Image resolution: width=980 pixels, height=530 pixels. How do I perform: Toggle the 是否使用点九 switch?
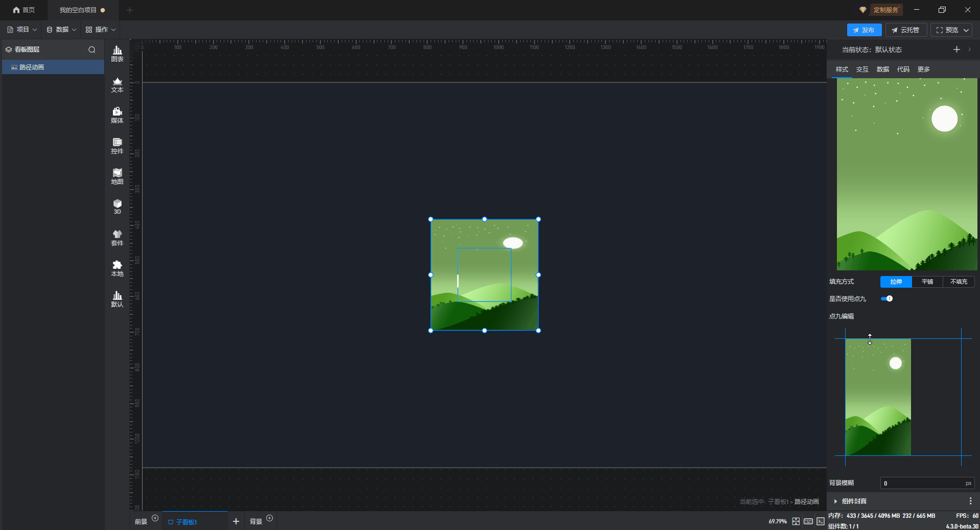point(886,298)
